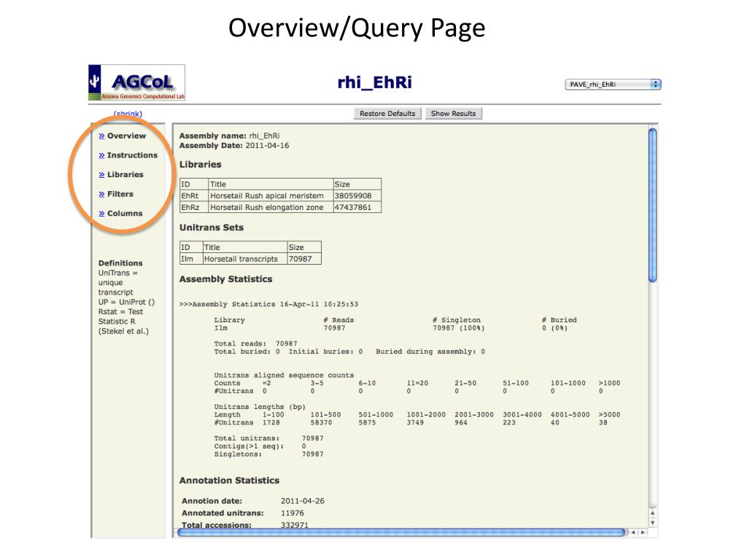Viewport: 747px width, 560px height.
Task: Click the (shrink) link
Action: pos(128,114)
